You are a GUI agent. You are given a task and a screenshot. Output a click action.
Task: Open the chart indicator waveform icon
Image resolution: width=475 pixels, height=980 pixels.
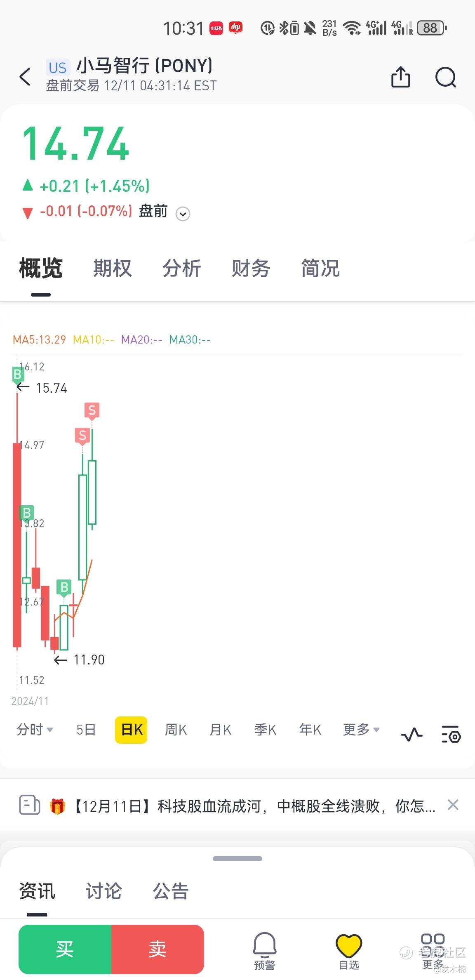coord(412,735)
